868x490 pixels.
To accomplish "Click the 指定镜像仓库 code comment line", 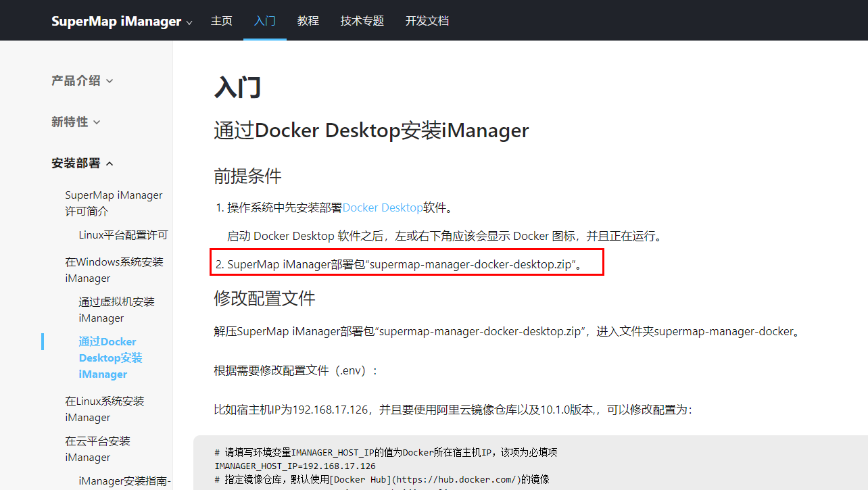I will pyautogui.click(x=382, y=479).
